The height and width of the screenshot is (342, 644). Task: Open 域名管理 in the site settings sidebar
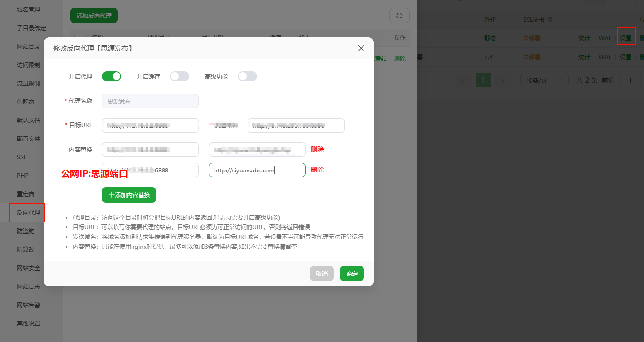pyautogui.click(x=29, y=9)
